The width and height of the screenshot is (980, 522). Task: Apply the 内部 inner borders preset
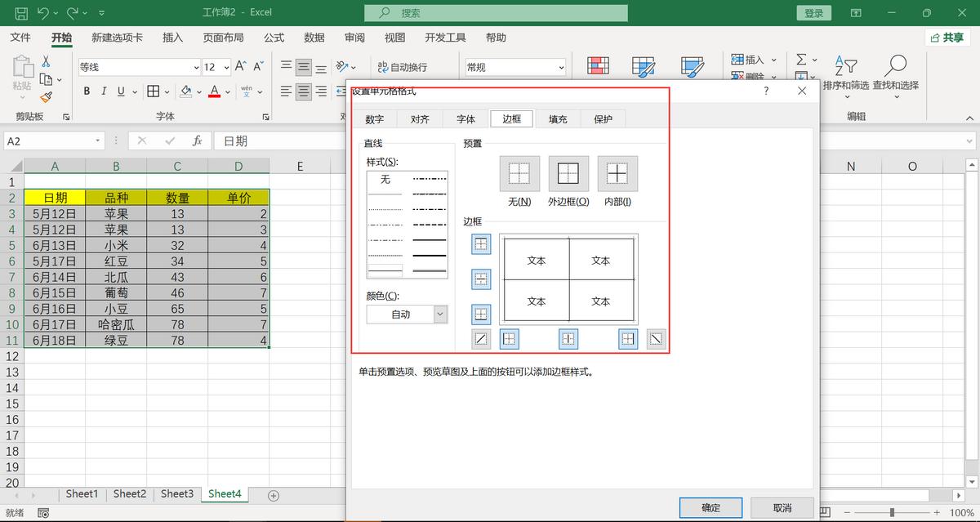617,173
